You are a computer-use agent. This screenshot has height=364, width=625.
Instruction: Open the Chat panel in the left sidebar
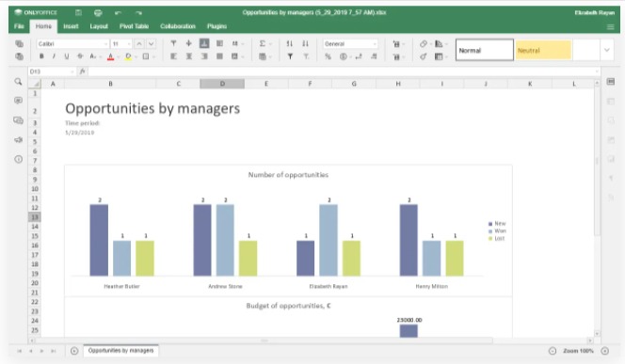point(18,119)
